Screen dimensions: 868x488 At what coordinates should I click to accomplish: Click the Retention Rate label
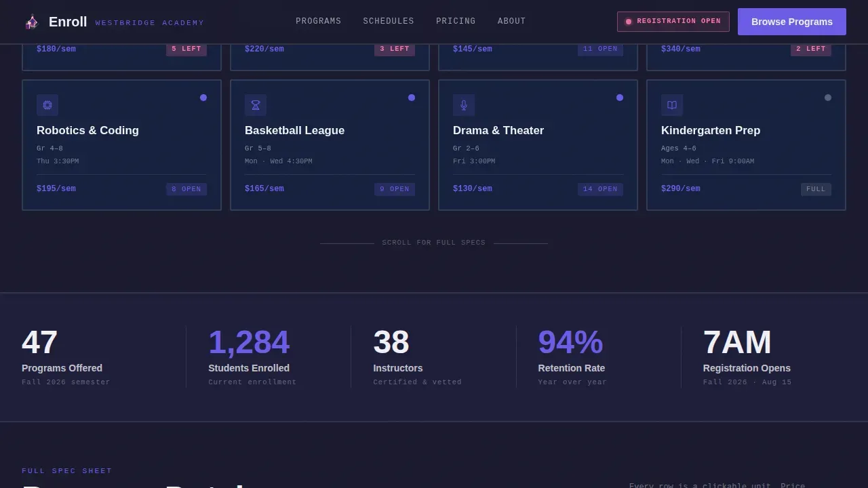[x=572, y=368]
